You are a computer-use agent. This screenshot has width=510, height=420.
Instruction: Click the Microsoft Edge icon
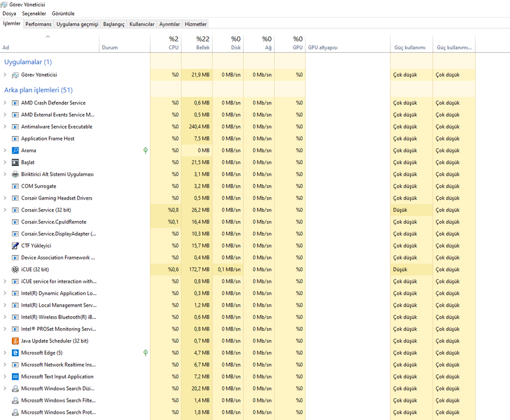point(15,353)
